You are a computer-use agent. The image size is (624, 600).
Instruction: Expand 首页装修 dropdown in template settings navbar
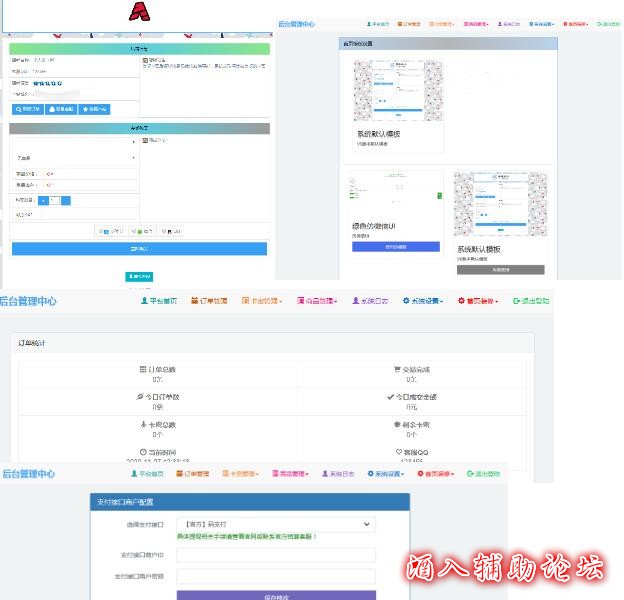(x=576, y=24)
